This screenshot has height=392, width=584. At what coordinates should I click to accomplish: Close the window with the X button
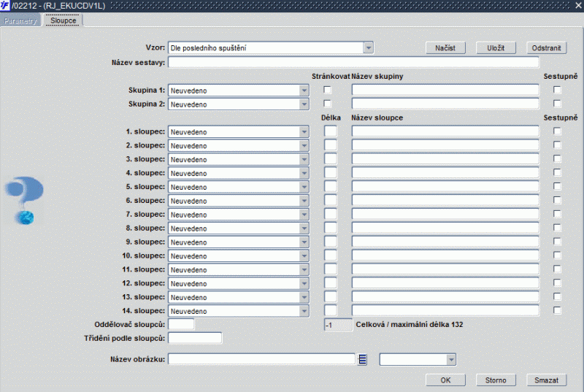pyautogui.click(x=578, y=6)
